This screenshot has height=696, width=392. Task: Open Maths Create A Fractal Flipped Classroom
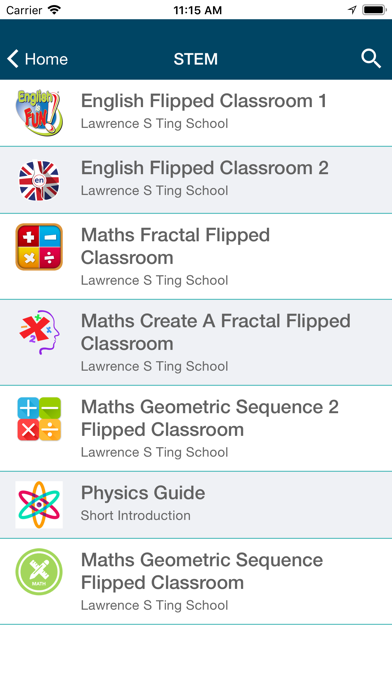tap(196, 342)
